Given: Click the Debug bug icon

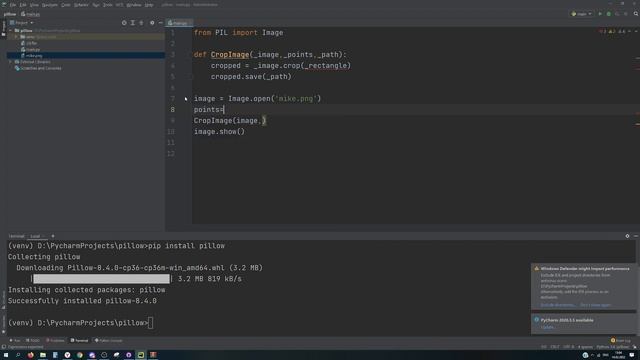Looking at the screenshot, I should point(609,14).
